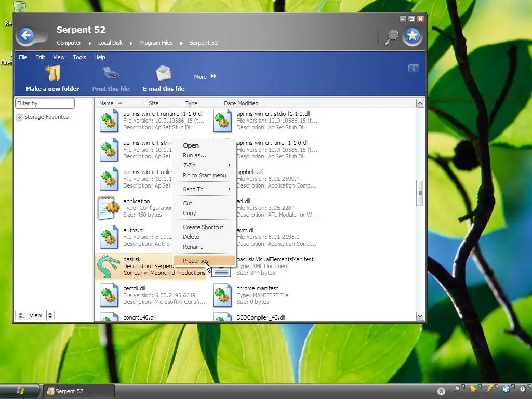Sort by the Date Modified column header
The width and height of the screenshot is (532, 399).
(249, 103)
